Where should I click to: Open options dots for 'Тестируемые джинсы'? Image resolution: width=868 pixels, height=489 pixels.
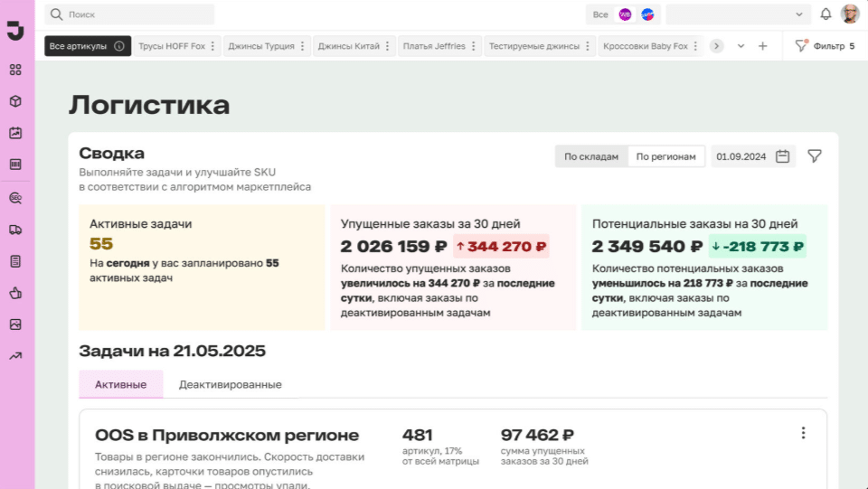coord(588,46)
